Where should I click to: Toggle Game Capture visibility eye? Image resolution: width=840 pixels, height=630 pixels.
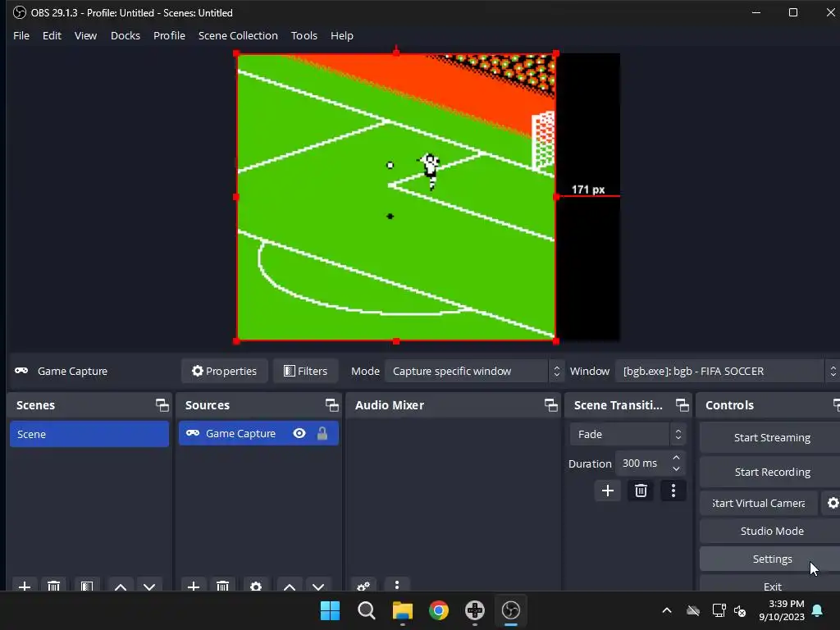click(x=299, y=433)
